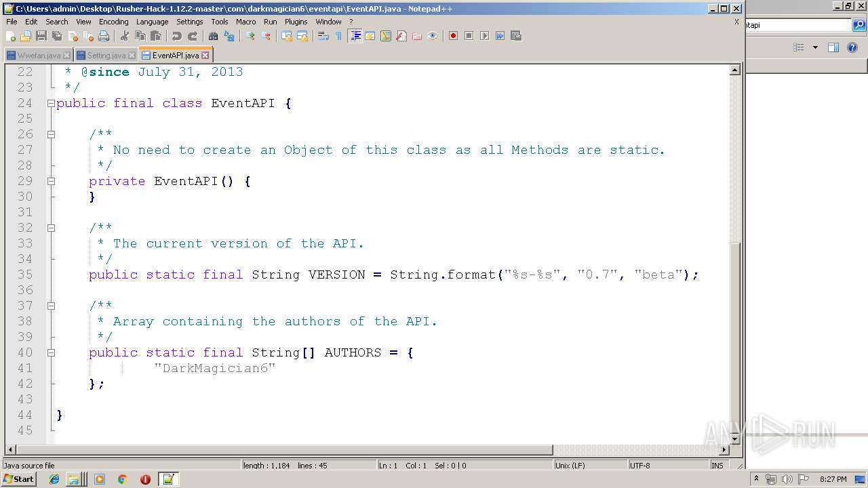The image size is (868, 488).
Task: Cut the selection with the scissors icon
Action: coord(125,36)
